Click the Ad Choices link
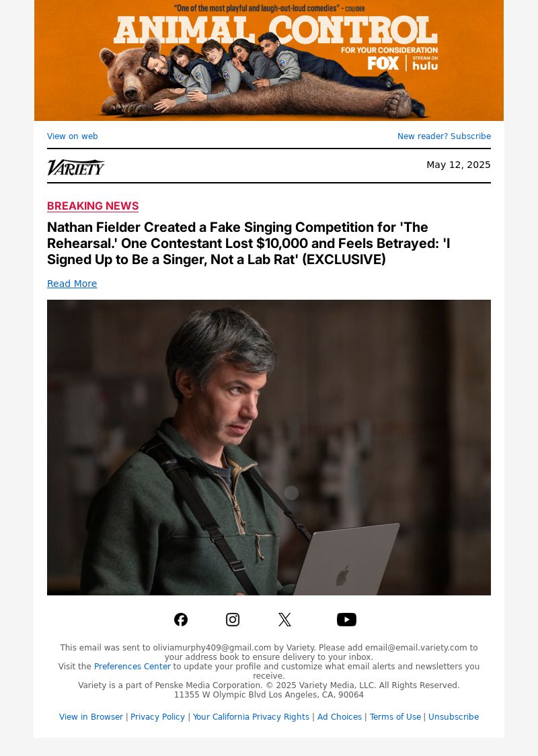538x756 pixels. click(x=339, y=717)
